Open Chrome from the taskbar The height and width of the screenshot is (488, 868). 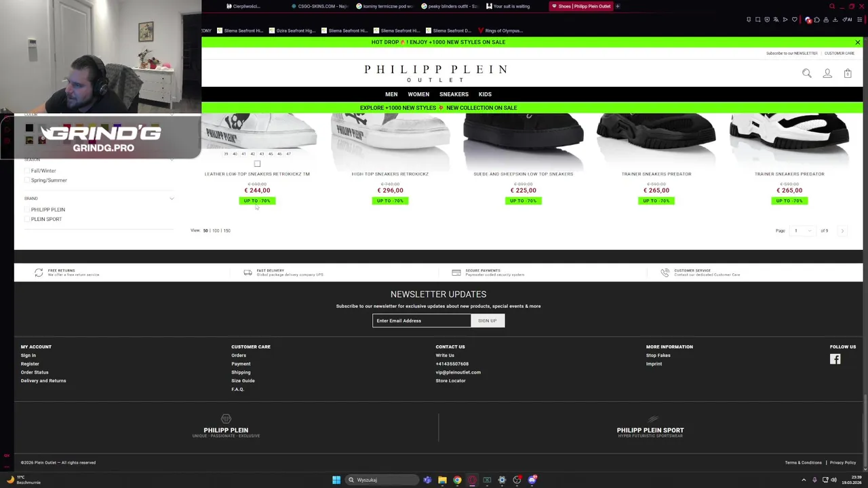tap(457, 480)
